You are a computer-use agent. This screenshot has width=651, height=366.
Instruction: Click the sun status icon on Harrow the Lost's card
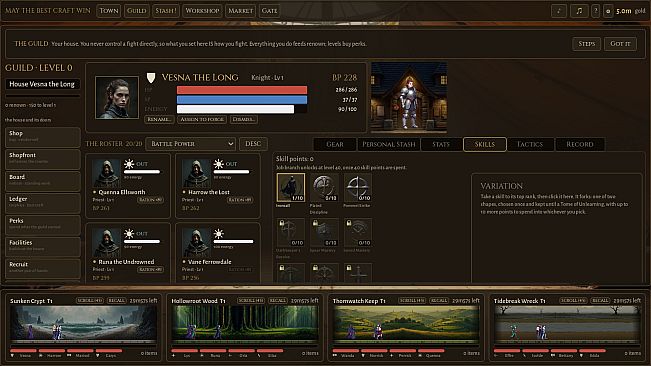(x=218, y=164)
